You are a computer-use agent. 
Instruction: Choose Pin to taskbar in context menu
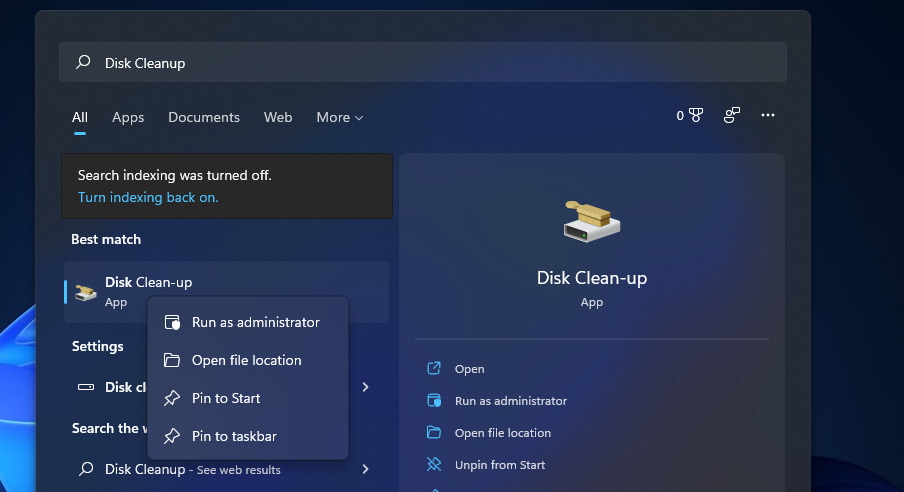[248, 436]
